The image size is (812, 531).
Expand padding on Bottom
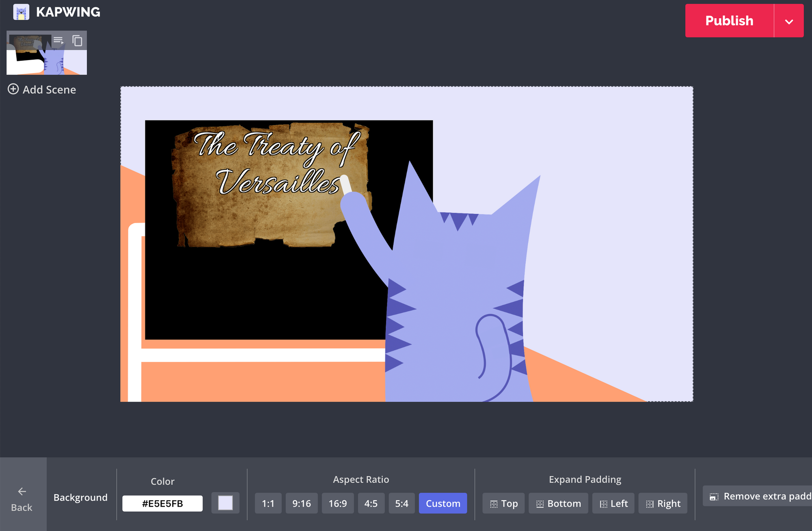pos(558,503)
